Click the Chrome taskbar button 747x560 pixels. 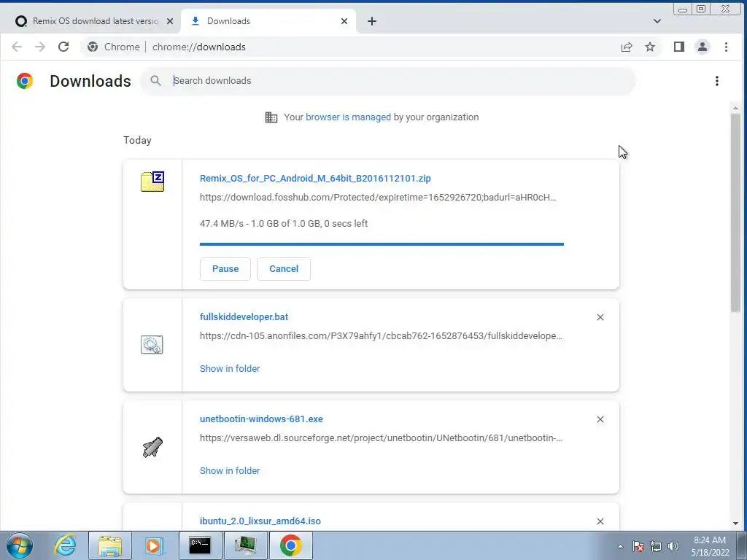[x=291, y=545]
